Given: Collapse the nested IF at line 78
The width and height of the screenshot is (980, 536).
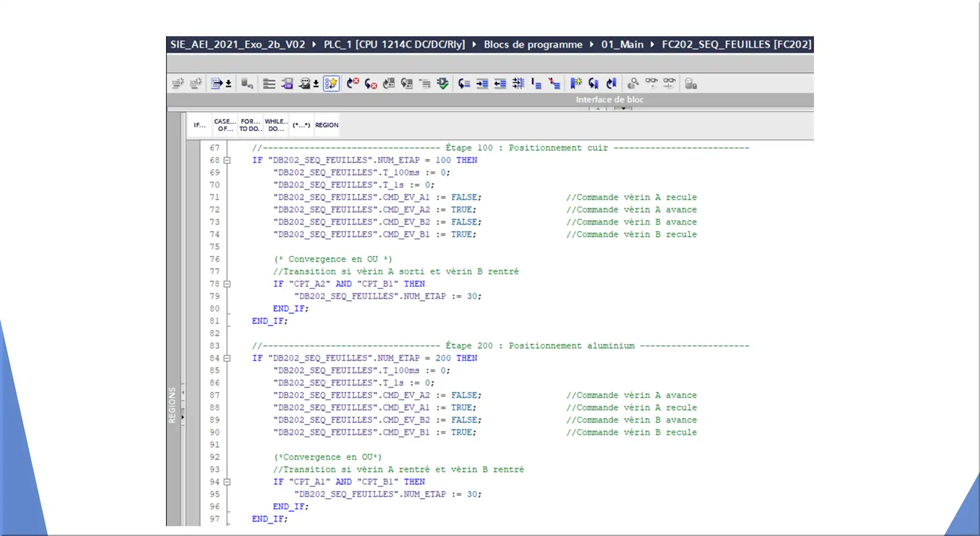Looking at the screenshot, I should tap(227, 284).
